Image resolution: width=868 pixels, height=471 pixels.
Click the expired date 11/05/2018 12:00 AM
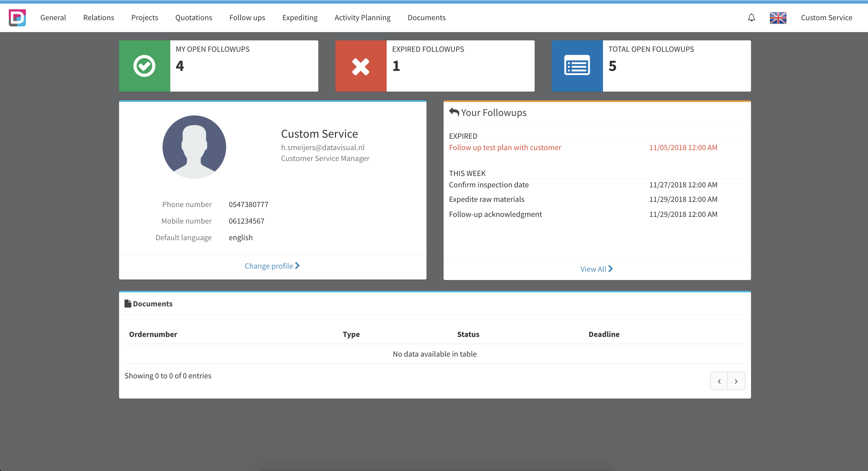(683, 148)
